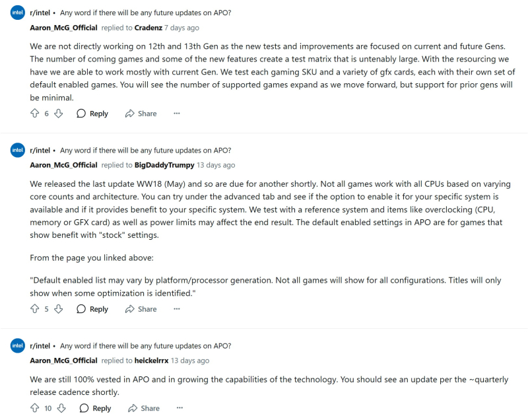Click the Intel avatar on third comment
This screenshot has height=420, width=528.
pyautogui.click(x=18, y=345)
